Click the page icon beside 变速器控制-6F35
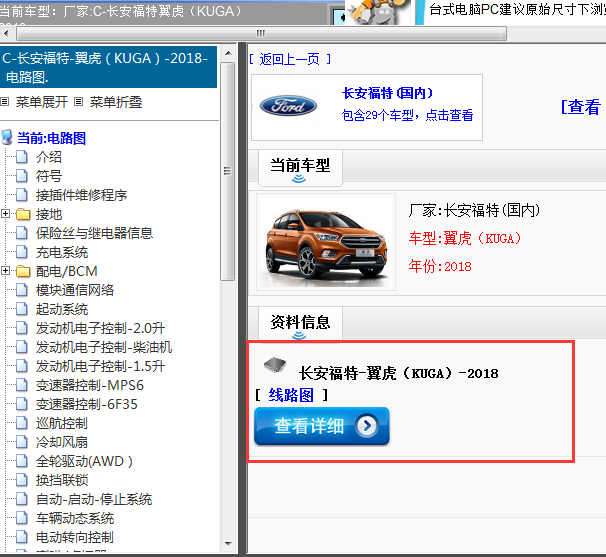The width and height of the screenshot is (606, 557). coord(22,404)
